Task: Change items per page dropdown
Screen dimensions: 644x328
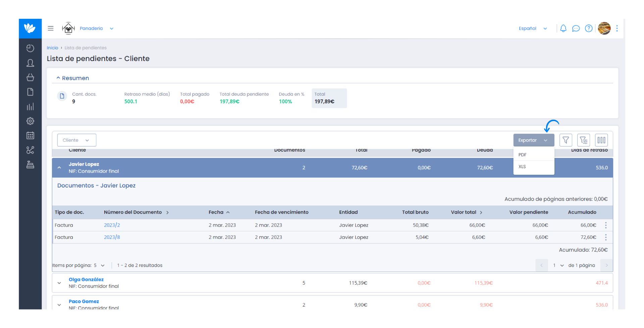Action: (x=99, y=265)
